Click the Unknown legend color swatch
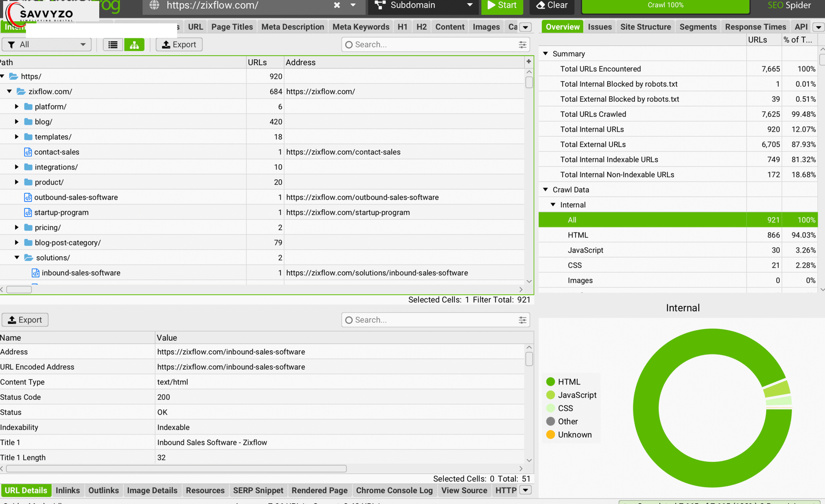 tap(551, 435)
